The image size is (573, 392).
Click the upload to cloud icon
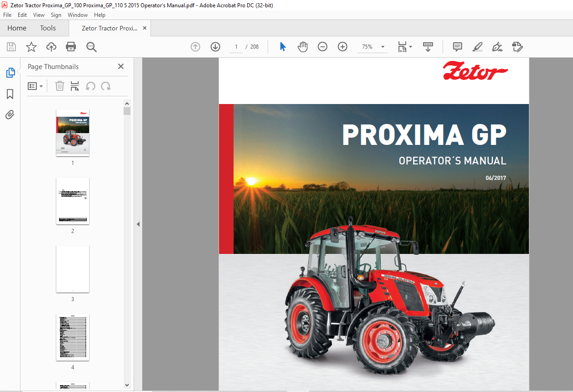point(51,47)
